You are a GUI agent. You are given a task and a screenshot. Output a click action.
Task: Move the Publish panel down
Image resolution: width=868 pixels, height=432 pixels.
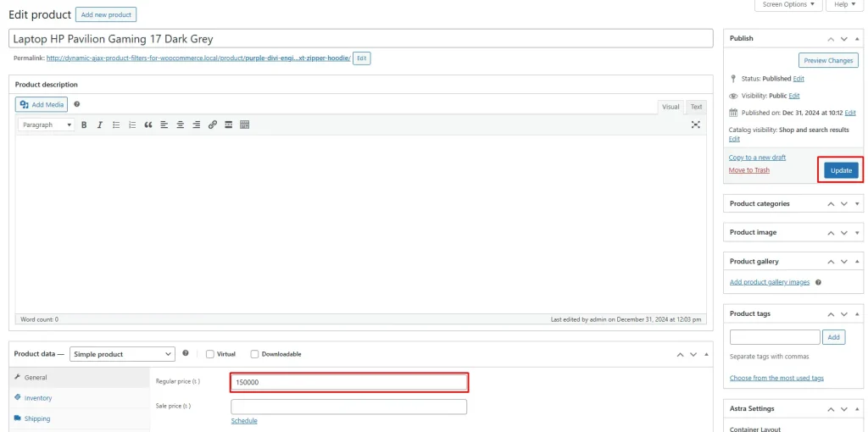843,39
